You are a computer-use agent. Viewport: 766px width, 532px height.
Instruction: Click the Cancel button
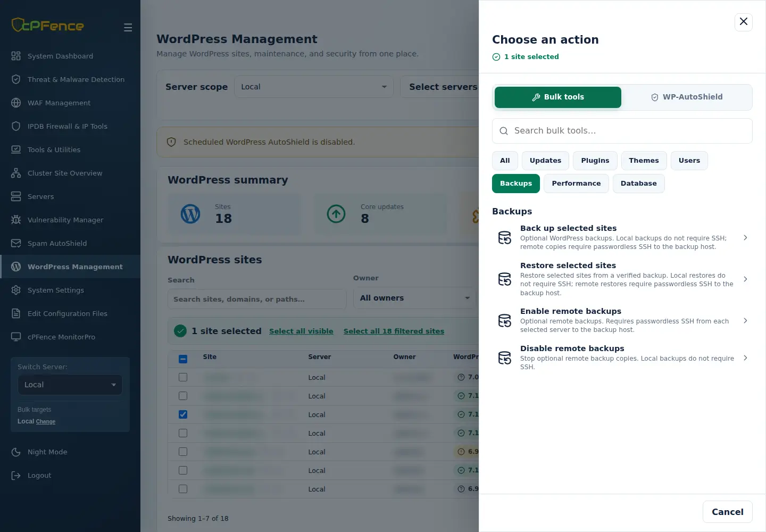pos(728,512)
